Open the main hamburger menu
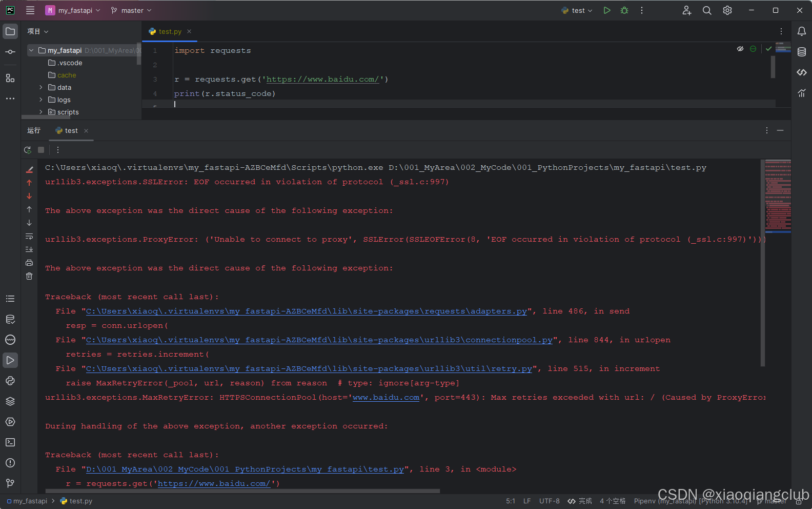Viewport: 812px width, 509px height. (x=30, y=10)
